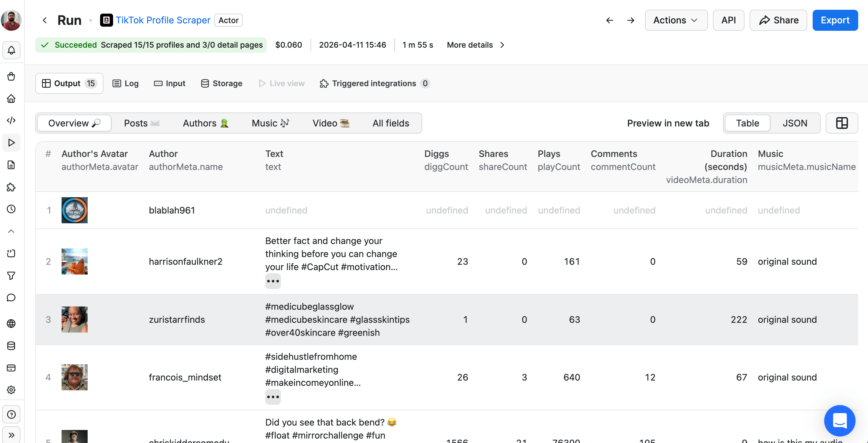This screenshot has height=443, width=868.
Task: Switch the view to JSON
Action: (x=795, y=123)
